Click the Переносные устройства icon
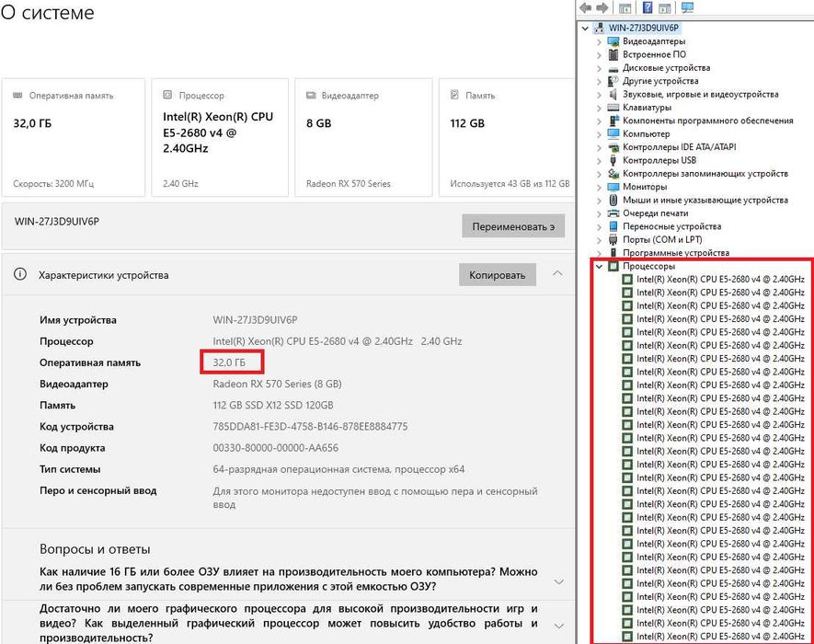 point(613,226)
